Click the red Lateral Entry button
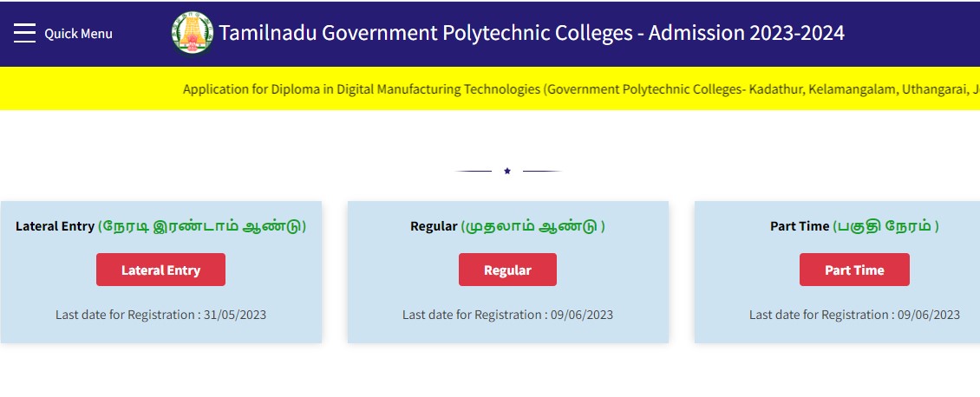 160,270
